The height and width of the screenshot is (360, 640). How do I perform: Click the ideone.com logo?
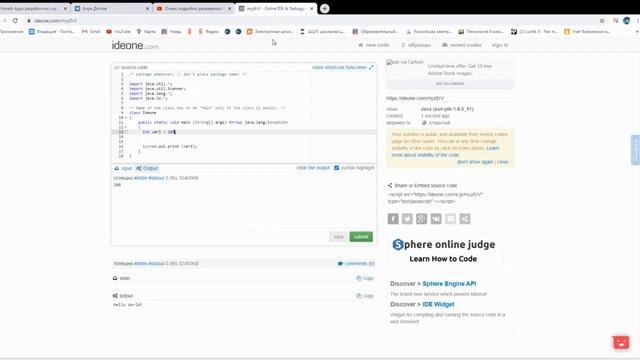click(135, 45)
